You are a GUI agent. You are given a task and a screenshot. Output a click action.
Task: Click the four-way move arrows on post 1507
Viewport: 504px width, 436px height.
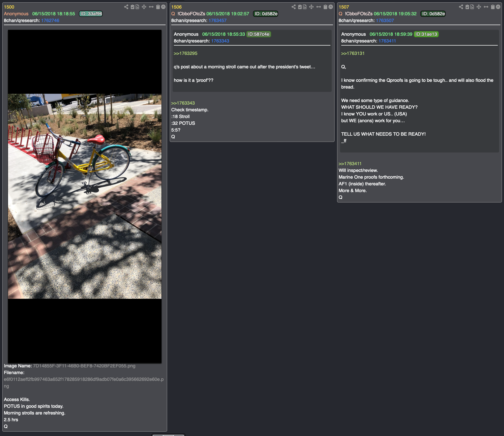pyautogui.click(x=479, y=7)
